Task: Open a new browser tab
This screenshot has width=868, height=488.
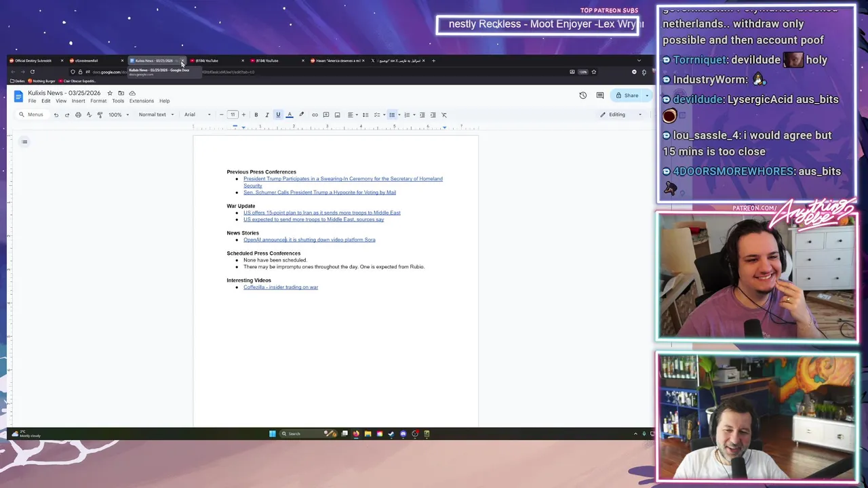Action: click(x=433, y=61)
